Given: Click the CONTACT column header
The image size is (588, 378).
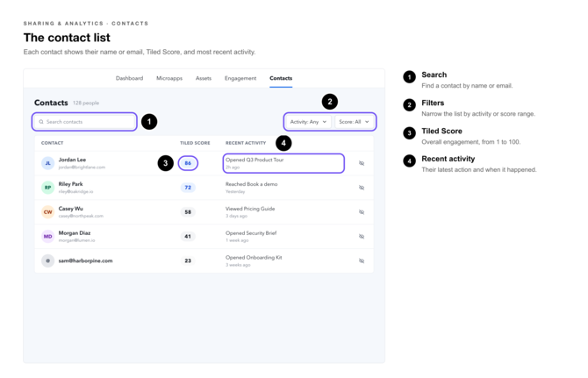Looking at the screenshot, I should 52,143.
